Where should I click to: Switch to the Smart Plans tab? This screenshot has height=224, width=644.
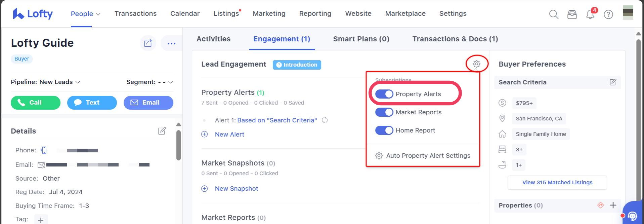coord(361,39)
